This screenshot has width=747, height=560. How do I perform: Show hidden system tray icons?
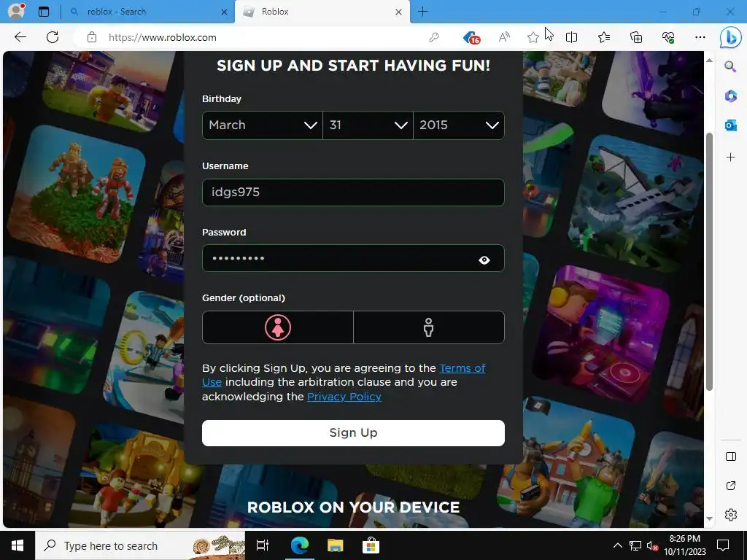(x=617, y=545)
